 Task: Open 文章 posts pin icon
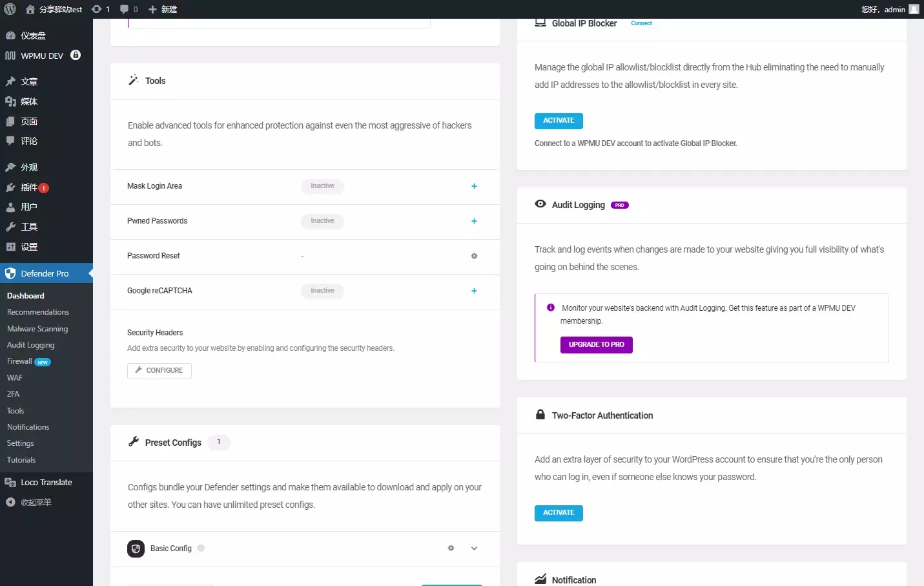[10, 81]
